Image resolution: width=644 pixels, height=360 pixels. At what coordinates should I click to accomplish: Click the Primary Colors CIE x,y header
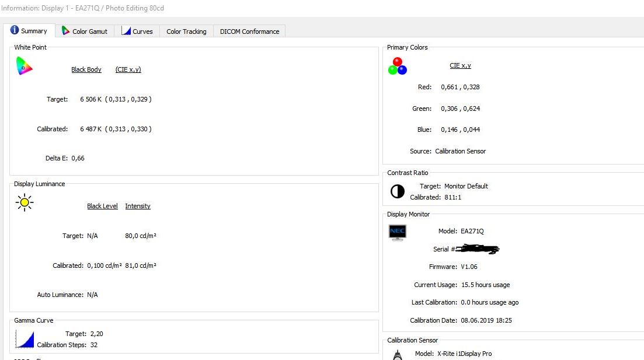coord(460,65)
